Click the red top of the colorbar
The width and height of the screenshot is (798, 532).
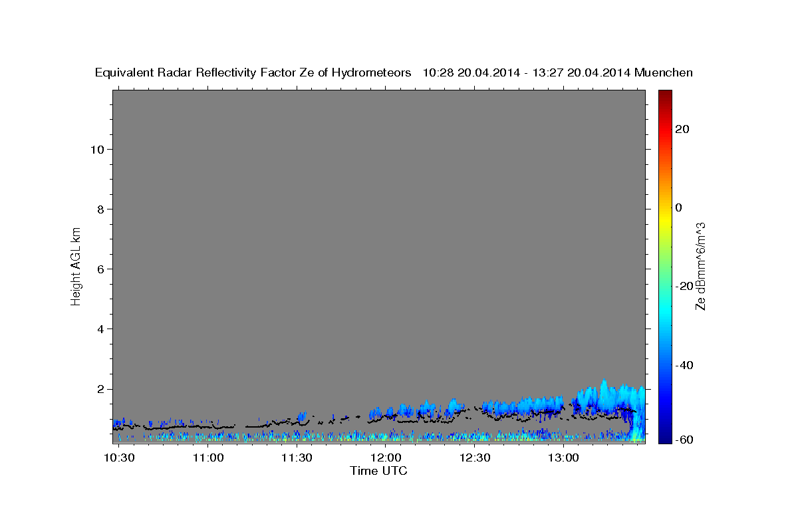point(664,98)
